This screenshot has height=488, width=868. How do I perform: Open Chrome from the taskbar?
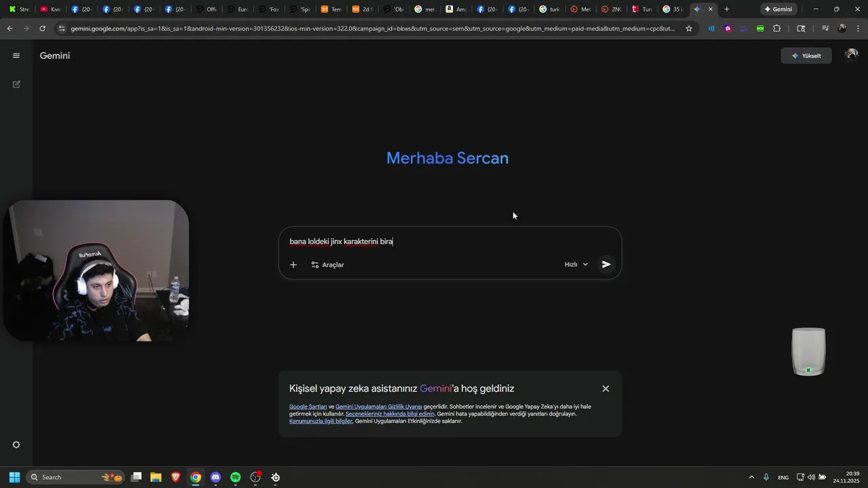tap(195, 477)
